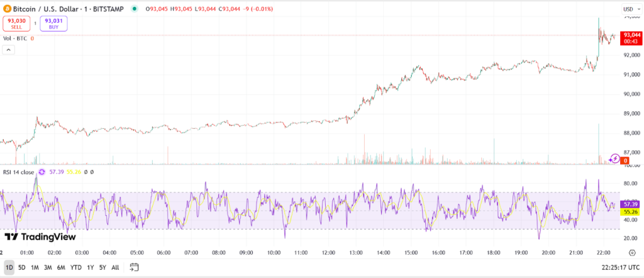Click the Vol · BTC indicator label

pyautogui.click(x=15, y=38)
